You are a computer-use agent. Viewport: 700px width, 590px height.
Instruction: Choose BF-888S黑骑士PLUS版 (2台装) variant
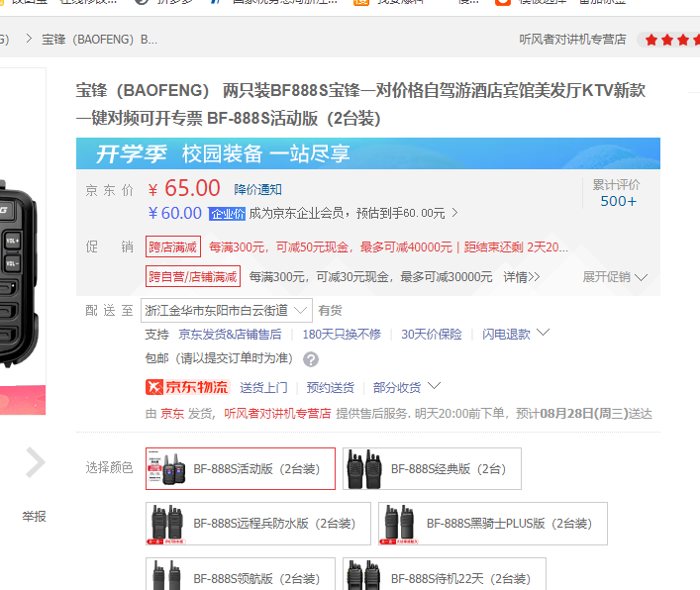pyautogui.click(x=491, y=523)
